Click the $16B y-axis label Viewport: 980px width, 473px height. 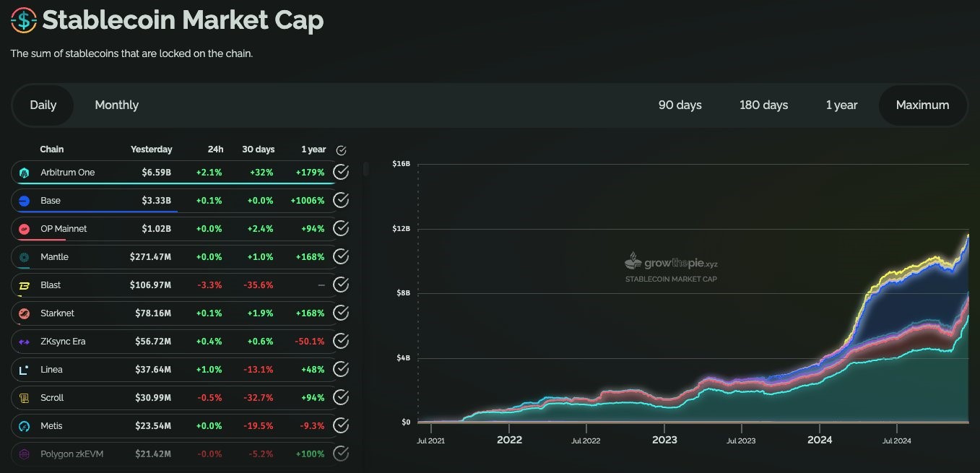[402, 164]
